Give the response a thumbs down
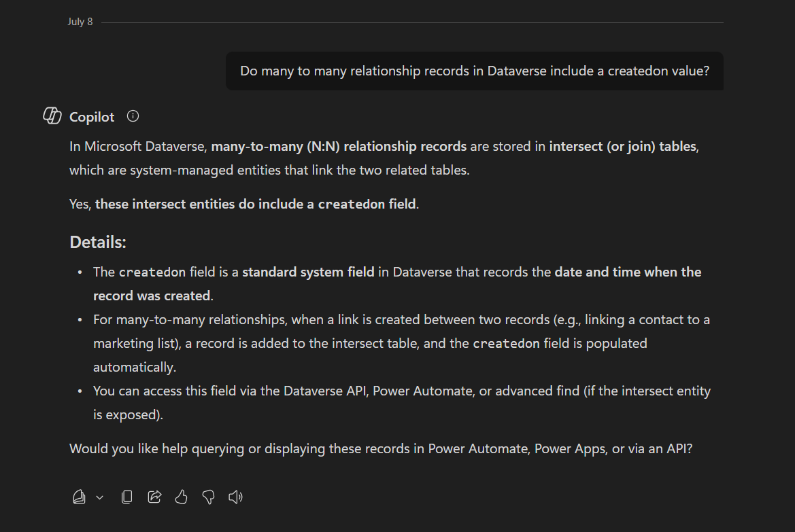Viewport: 795px width, 532px height. (x=208, y=497)
